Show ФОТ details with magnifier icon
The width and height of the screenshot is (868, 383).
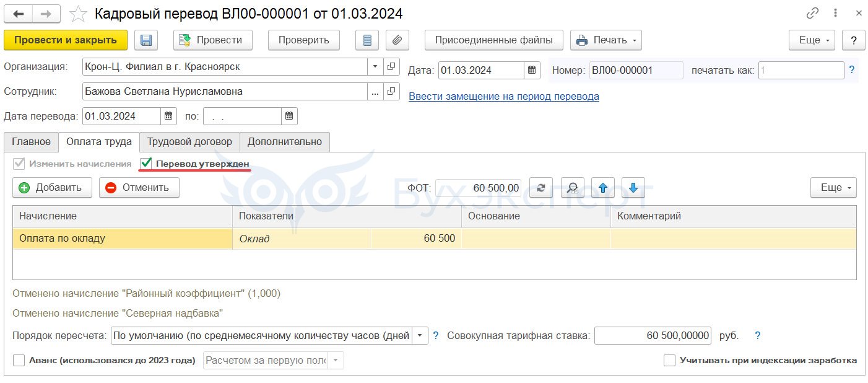pyautogui.click(x=573, y=188)
